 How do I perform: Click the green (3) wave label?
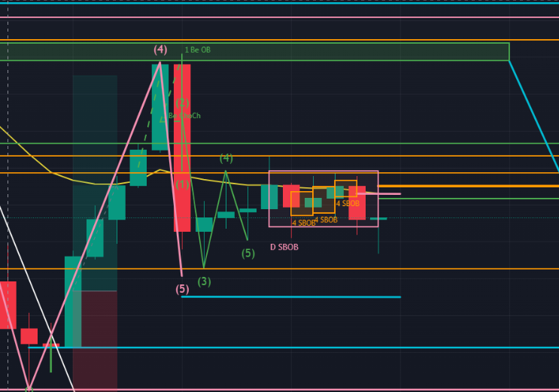coord(204,281)
